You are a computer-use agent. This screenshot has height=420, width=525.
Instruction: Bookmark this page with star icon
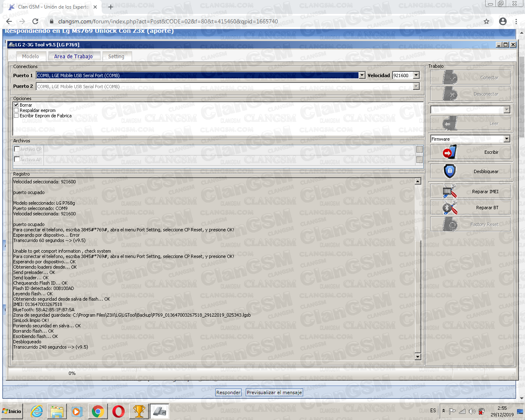click(x=486, y=21)
